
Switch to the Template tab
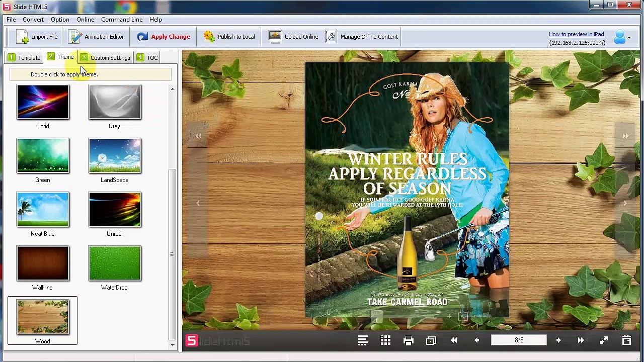24,58
